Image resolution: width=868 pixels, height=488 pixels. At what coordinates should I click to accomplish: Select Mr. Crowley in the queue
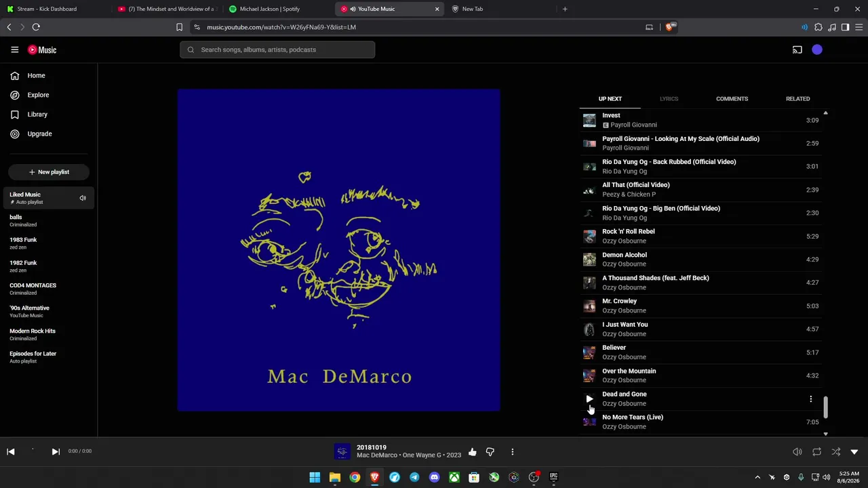(x=703, y=306)
